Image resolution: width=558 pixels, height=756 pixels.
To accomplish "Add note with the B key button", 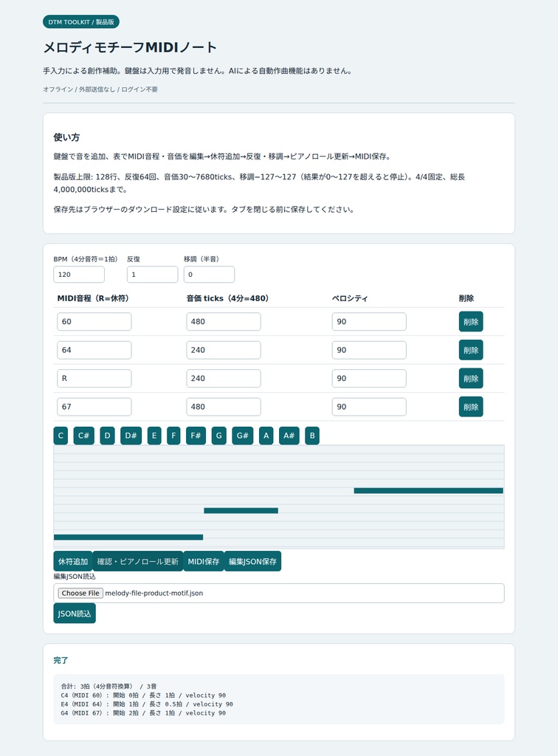I will (x=312, y=436).
